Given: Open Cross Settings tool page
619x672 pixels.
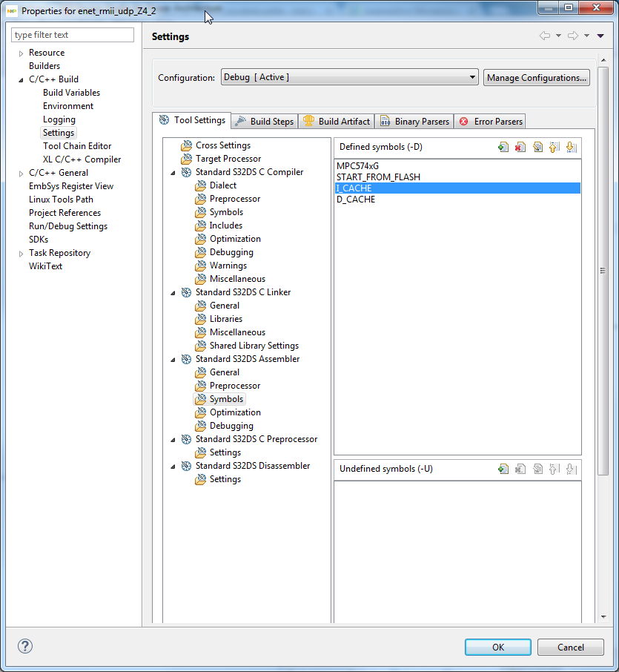Looking at the screenshot, I should [222, 145].
